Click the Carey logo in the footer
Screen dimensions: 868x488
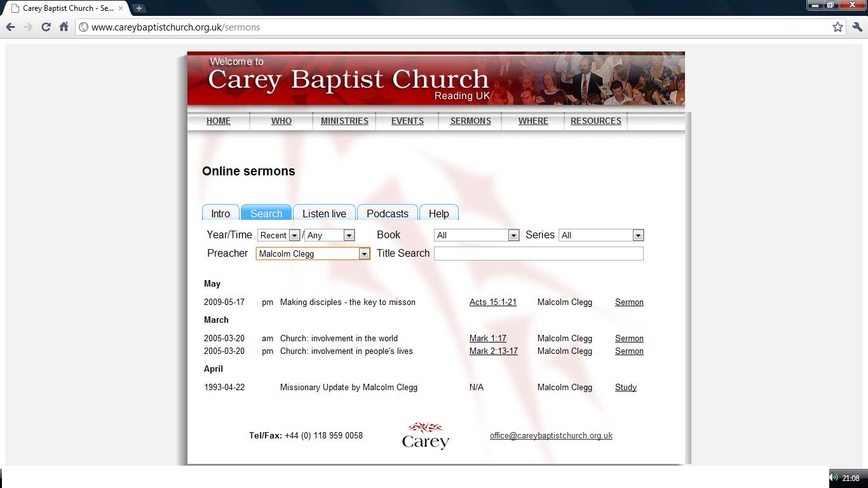click(426, 436)
